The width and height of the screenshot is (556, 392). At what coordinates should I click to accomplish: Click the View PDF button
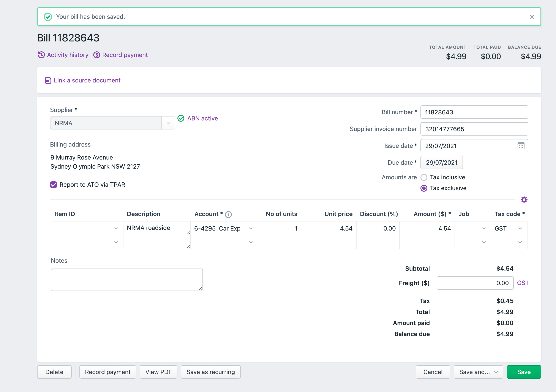158,372
